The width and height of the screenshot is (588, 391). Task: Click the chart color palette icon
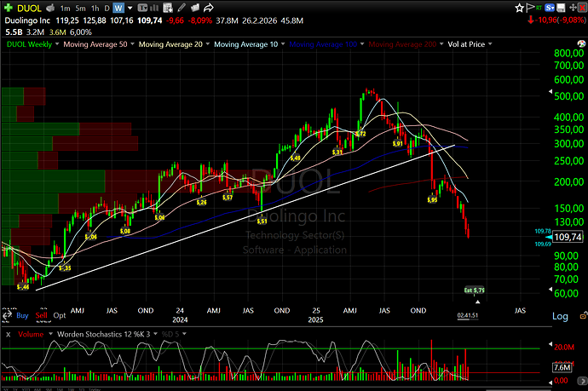coord(582,43)
